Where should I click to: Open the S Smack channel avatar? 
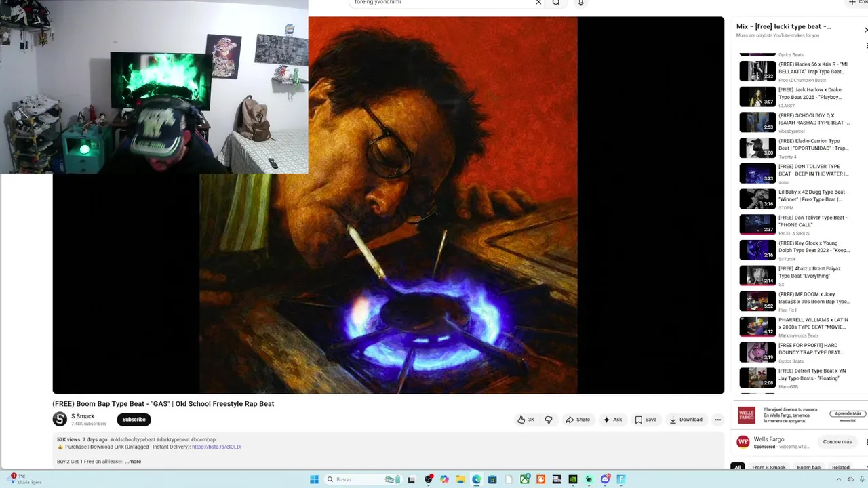point(60,420)
